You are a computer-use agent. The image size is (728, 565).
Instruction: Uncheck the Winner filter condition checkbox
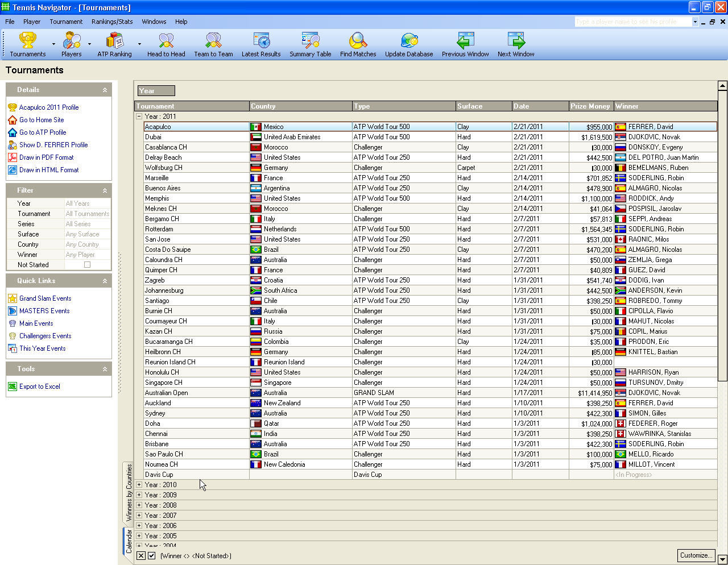click(x=152, y=556)
